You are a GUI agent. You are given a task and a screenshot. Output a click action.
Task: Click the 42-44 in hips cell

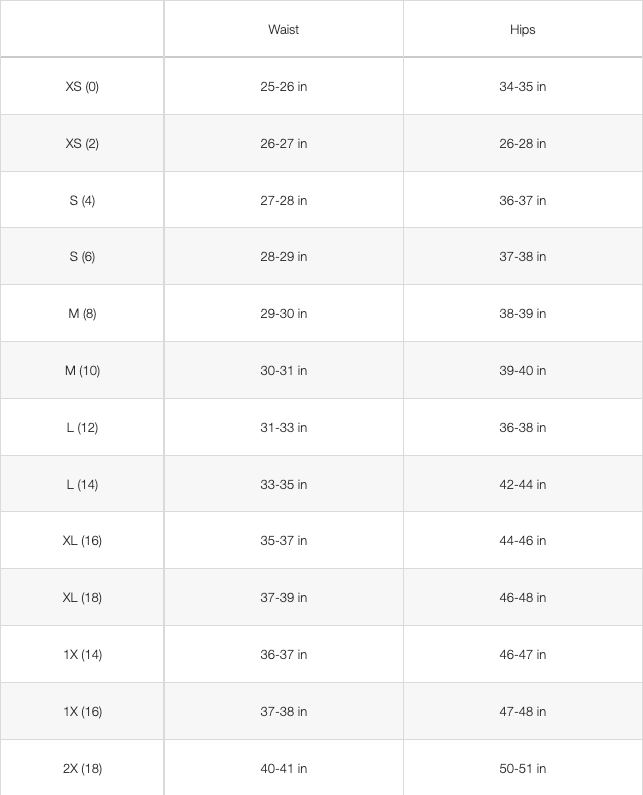pyautogui.click(x=522, y=485)
